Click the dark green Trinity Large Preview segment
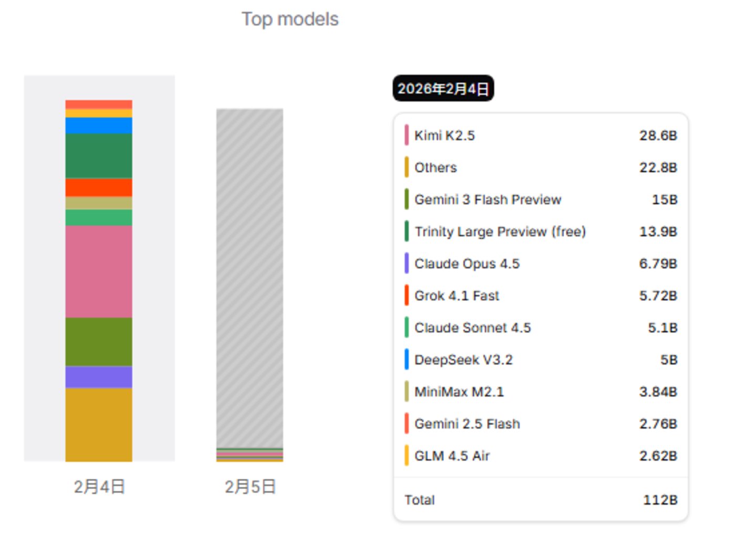The width and height of the screenshot is (756, 558). point(99,156)
